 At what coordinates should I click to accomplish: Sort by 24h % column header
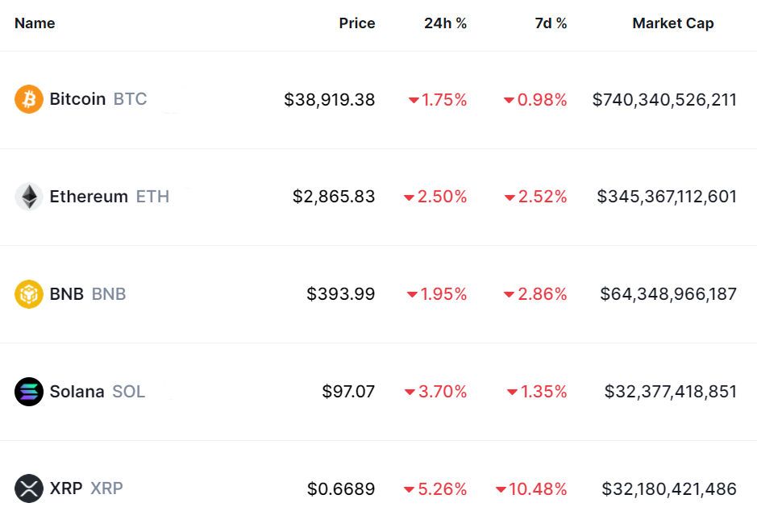pos(446,23)
